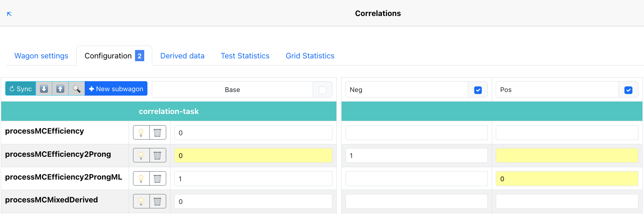Uncheck the Neg subwagon checkbox
Screen dimensions: 644x214
(x=477, y=90)
